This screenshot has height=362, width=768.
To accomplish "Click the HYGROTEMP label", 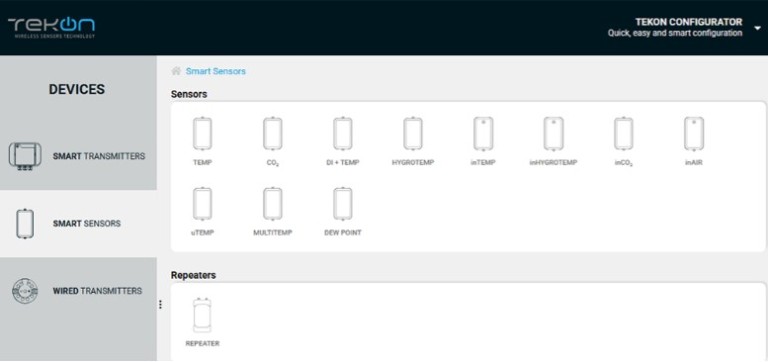I will tap(413, 163).
